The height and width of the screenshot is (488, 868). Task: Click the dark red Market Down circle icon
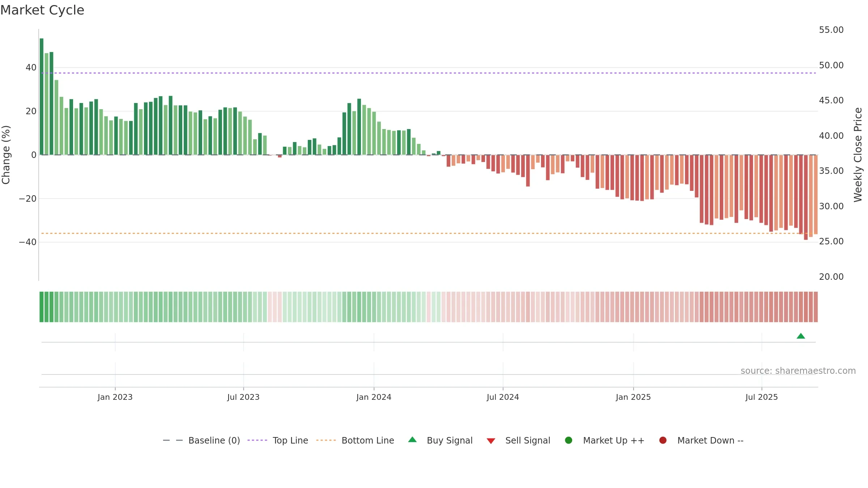coord(663,440)
